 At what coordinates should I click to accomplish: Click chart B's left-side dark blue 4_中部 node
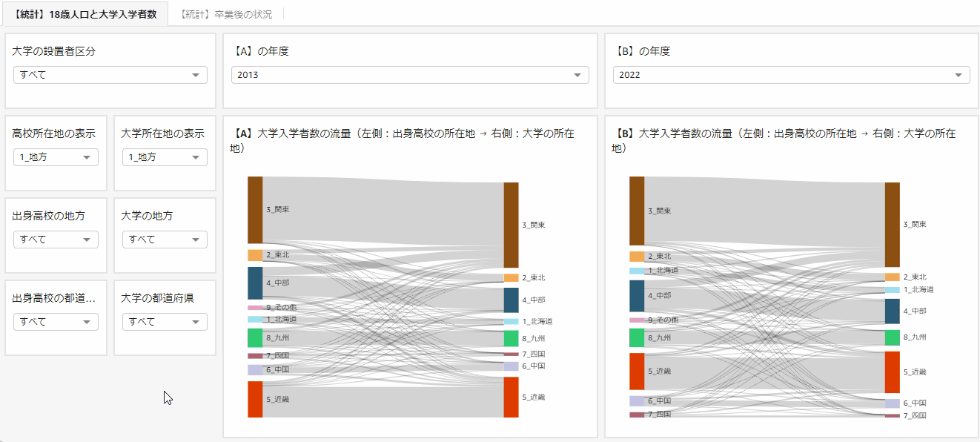[x=637, y=295]
